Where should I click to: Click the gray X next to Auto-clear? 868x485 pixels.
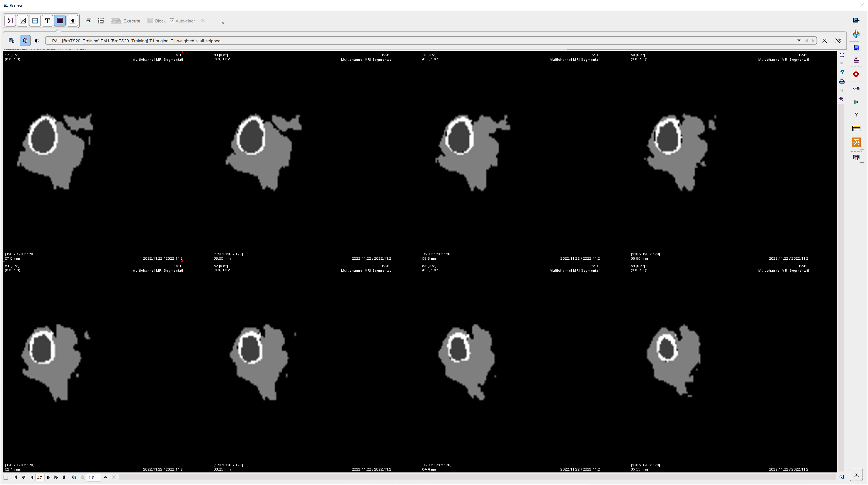[x=203, y=21]
